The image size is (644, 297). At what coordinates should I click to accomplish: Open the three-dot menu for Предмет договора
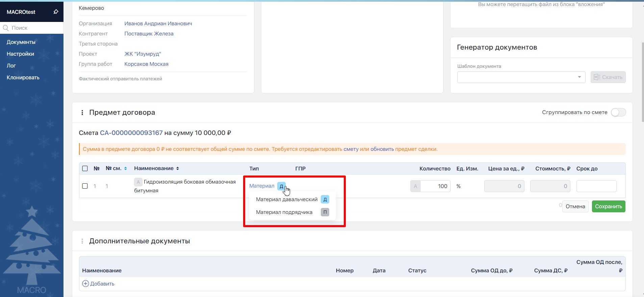pos(82,113)
